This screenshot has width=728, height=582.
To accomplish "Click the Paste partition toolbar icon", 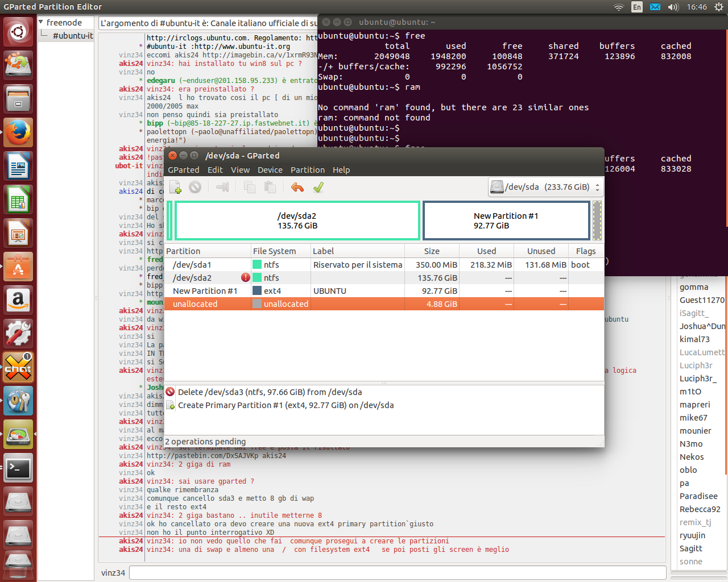I will tap(270, 187).
